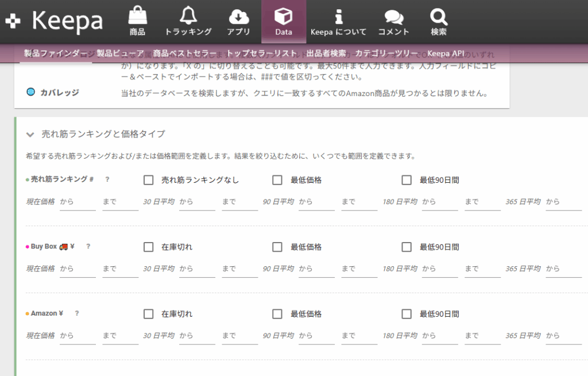
Task: Select the Data box icon
Action: point(284,16)
